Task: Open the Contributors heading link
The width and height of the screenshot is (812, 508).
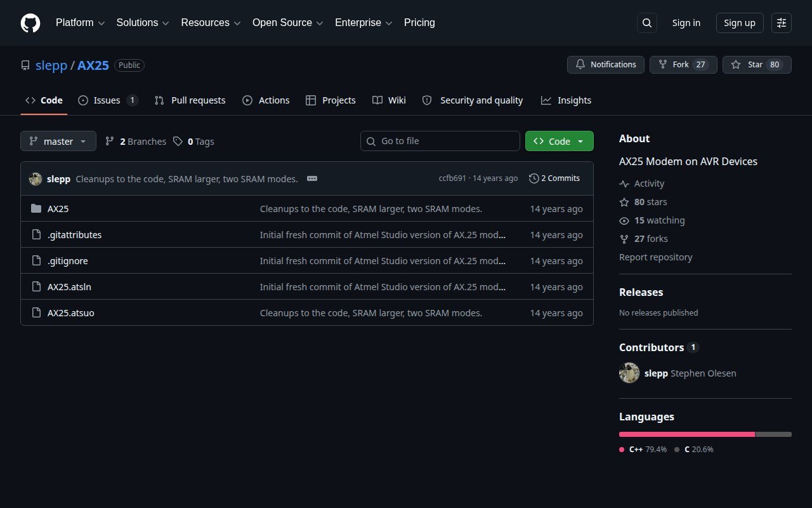Action: pos(658,347)
